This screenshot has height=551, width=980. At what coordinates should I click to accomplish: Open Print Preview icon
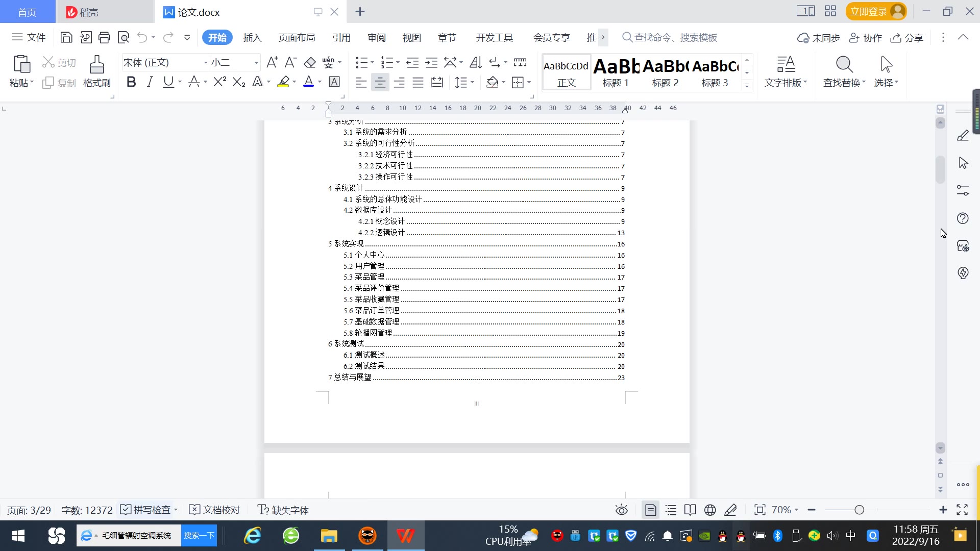124,37
